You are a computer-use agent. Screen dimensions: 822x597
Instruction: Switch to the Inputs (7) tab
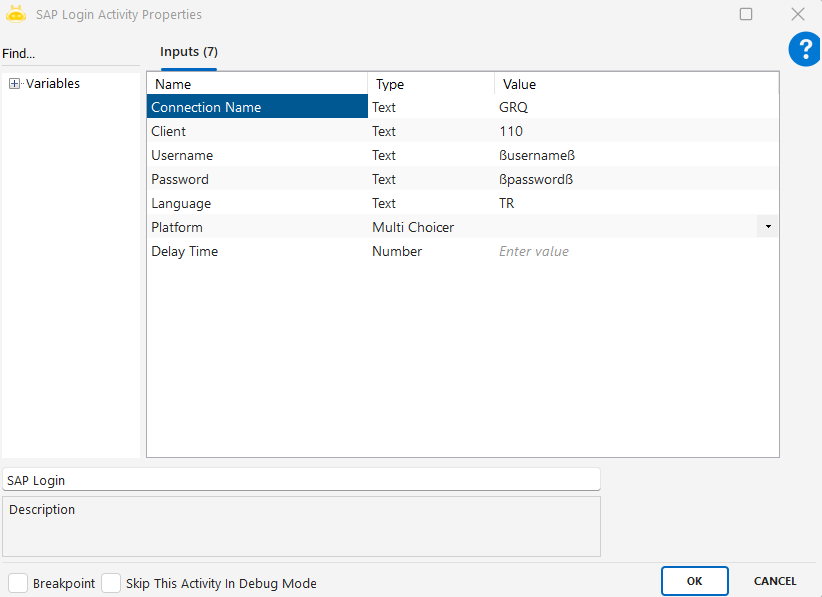tap(188, 52)
